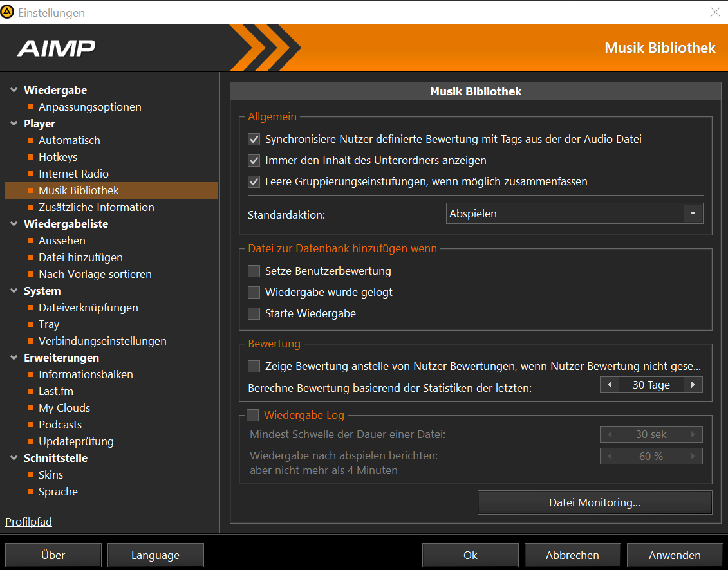
Task: Select Musik Bibliothek in the tree
Action: [x=111, y=190]
